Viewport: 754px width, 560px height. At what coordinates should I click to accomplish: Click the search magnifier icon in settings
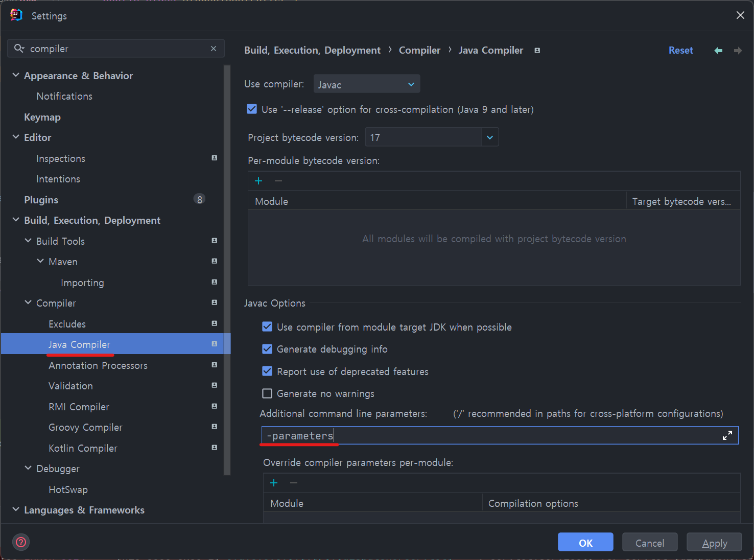point(19,48)
